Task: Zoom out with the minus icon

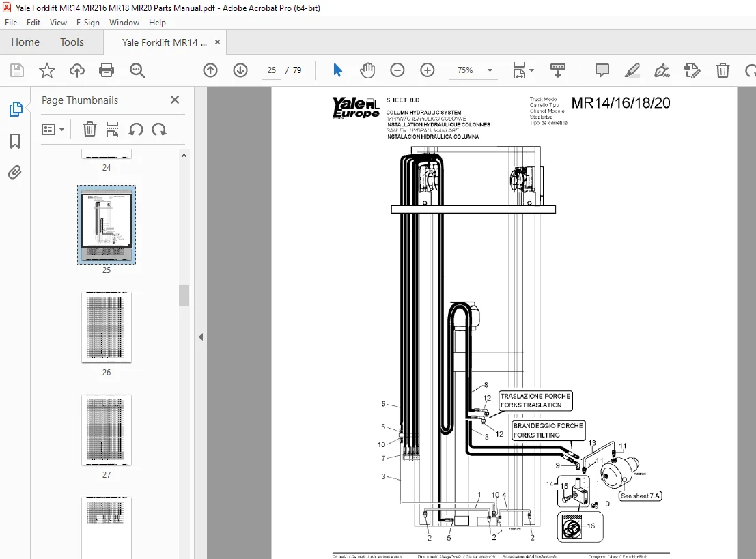Action: click(397, 70)
